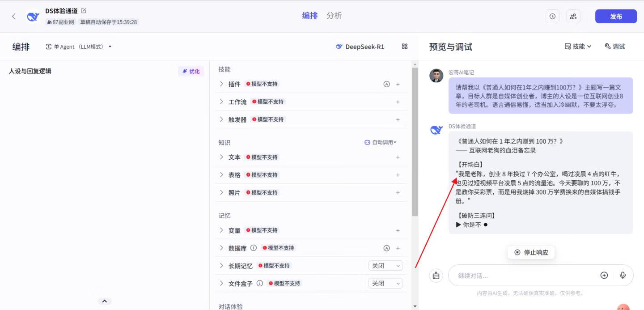Viewport: 644px width, 310px height.
Task: Click the circled A icon on the 插件 row
Action: tap(386, 84)
